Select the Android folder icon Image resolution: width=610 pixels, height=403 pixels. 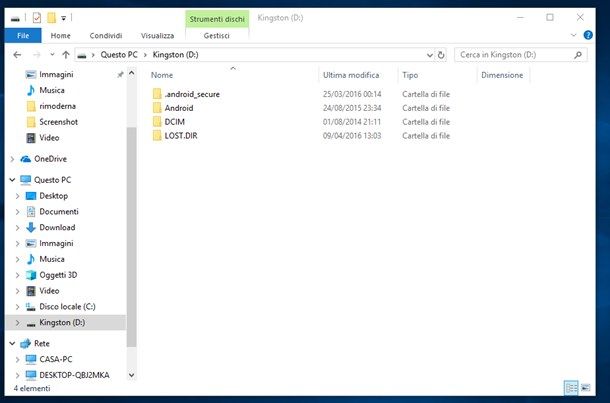coord(157,108)
